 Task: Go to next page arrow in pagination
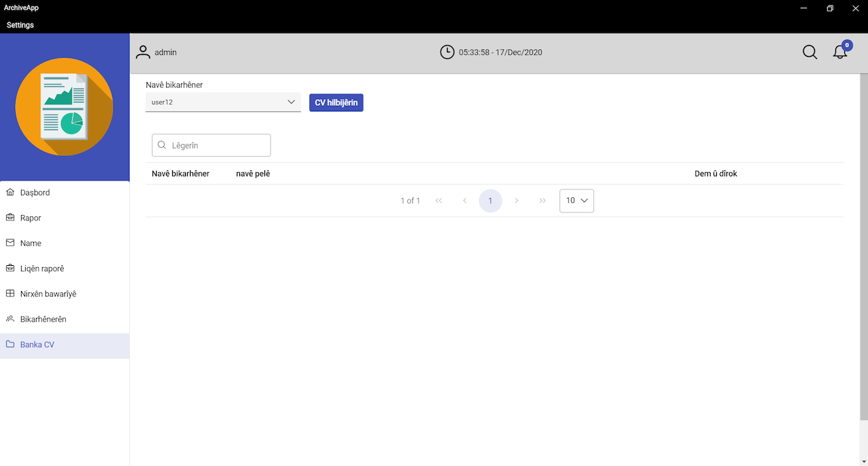coord(517,201)
